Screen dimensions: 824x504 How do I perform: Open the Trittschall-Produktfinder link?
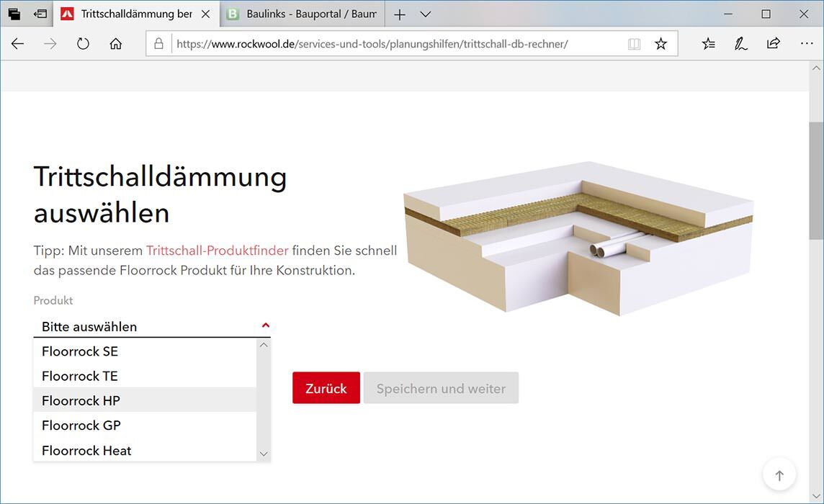coord(217,250)
